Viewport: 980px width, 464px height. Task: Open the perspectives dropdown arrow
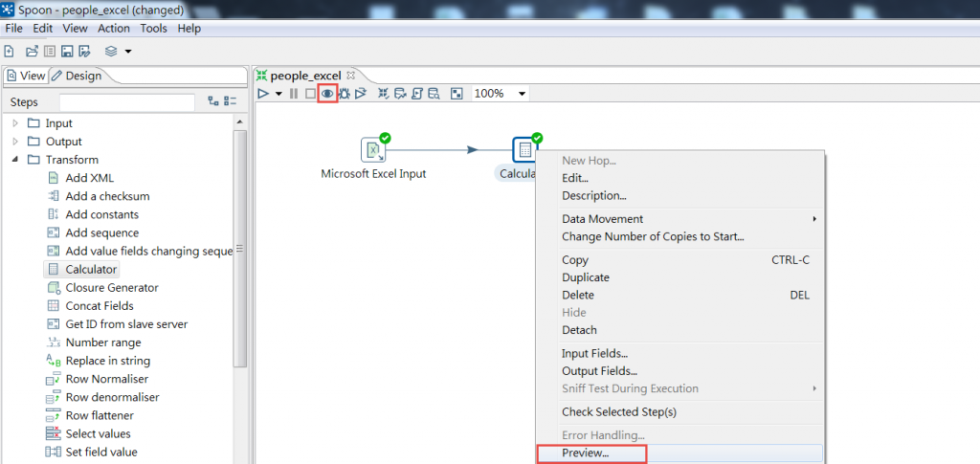tap(128, 52)
